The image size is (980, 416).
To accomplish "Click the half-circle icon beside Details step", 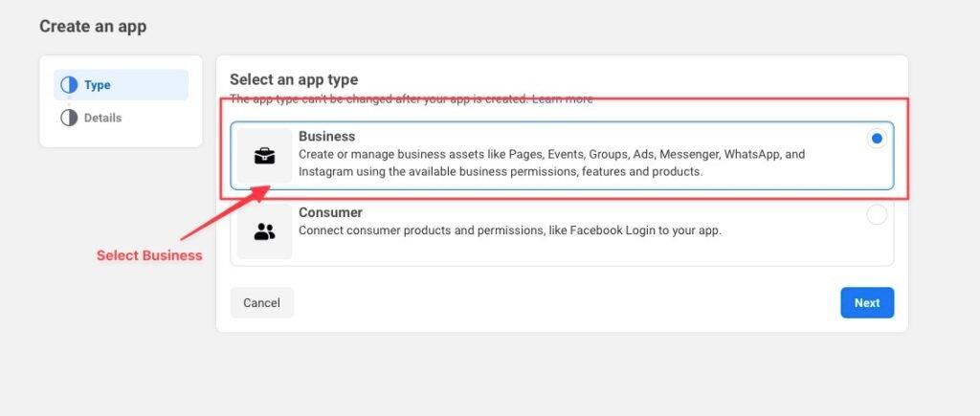I will 69,118.
